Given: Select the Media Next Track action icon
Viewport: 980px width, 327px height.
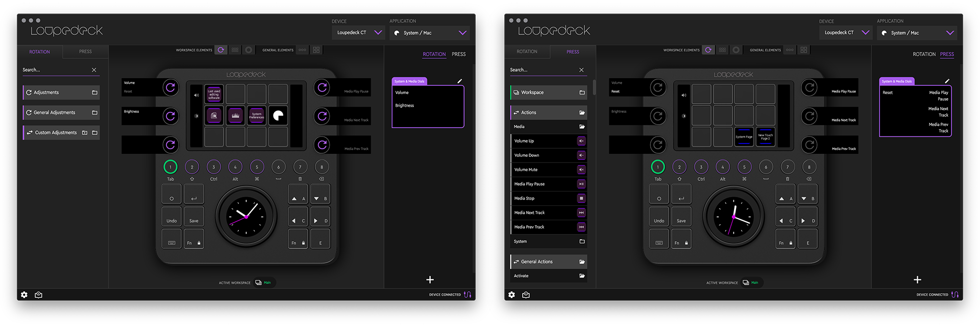Looking at the screenshot, I should click(x=581, y=213).
